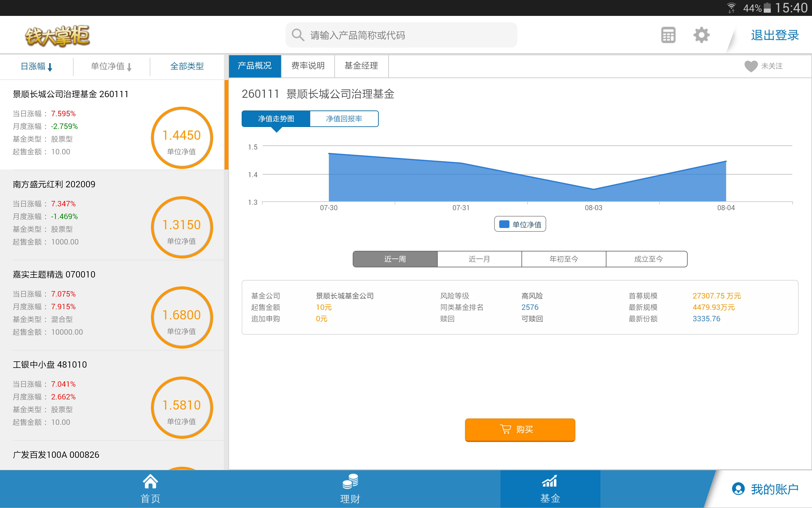Screen dimensions: 812x508
Task: Click 同类基金排名 value 2576
Action: click(x=530, y=307)
